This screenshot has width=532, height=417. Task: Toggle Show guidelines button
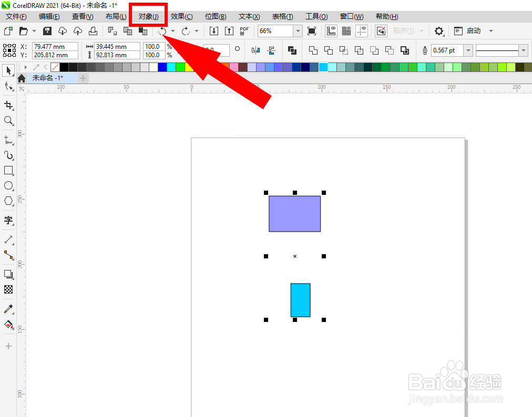coord(362,31)
